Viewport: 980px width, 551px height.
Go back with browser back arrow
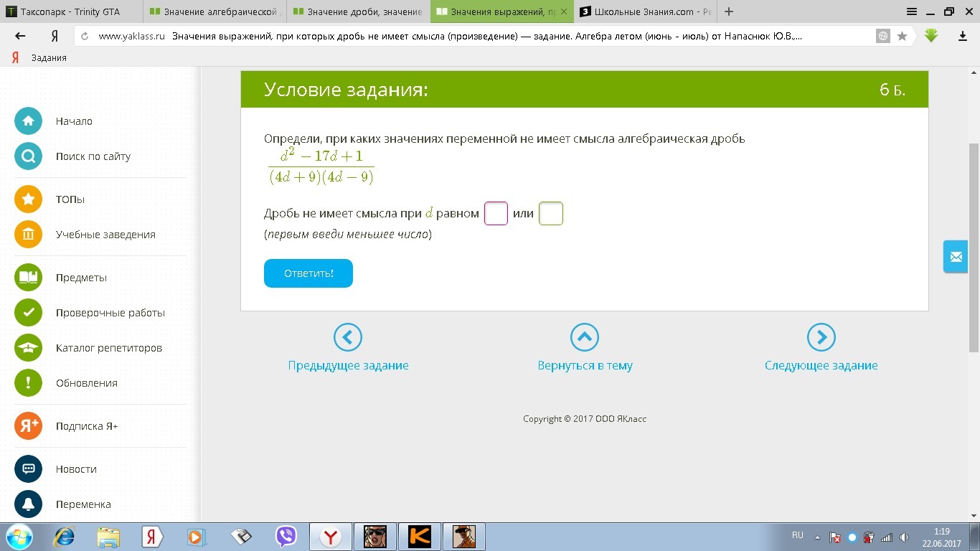point(20,36)
